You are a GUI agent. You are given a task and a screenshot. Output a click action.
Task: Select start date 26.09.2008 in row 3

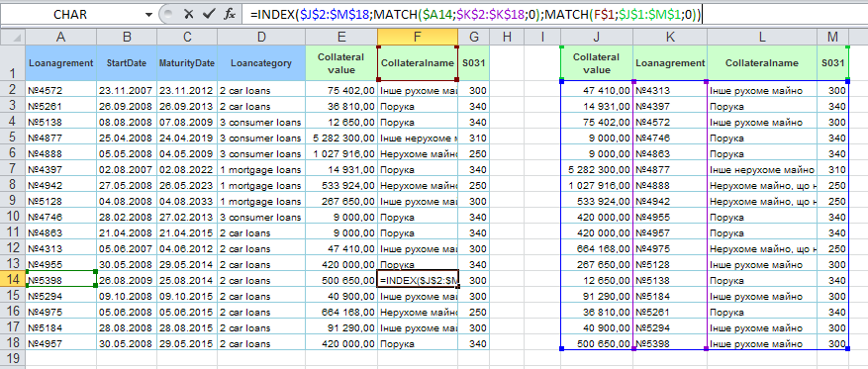coord(127,106)
